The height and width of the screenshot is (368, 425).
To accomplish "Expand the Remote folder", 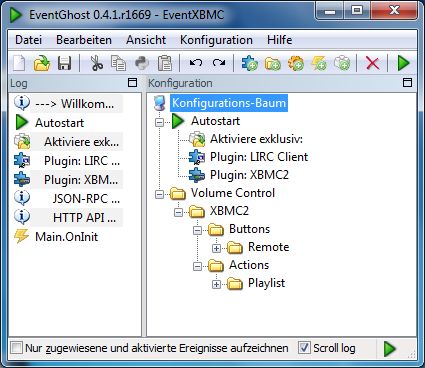I will (217, 248).
